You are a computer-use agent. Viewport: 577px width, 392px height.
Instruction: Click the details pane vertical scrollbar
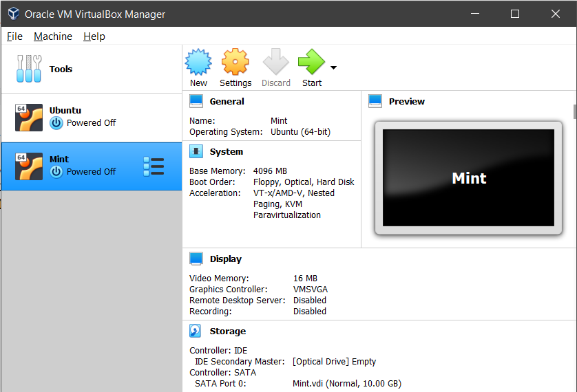tap(575, 111)
